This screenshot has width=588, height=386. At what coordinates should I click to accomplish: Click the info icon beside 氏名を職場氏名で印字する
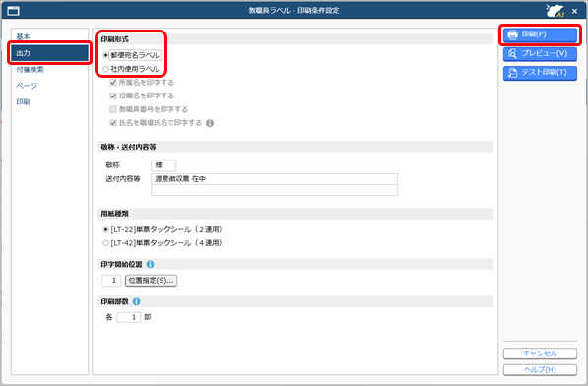pos(210,123)
